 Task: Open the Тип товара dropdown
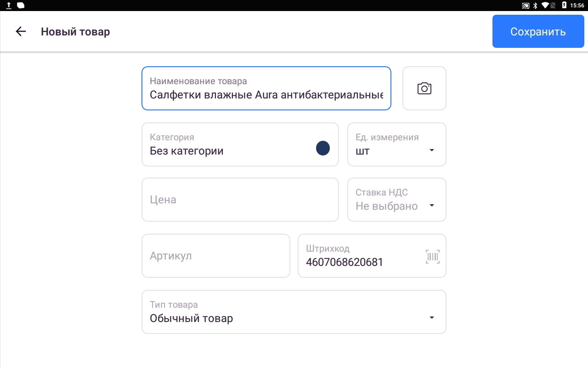(294, 312)
